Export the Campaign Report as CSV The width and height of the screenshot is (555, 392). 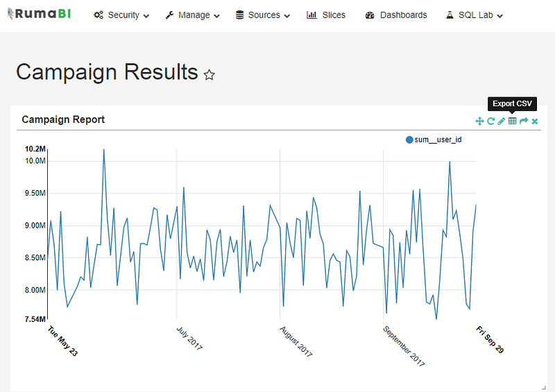click(512, 121)
